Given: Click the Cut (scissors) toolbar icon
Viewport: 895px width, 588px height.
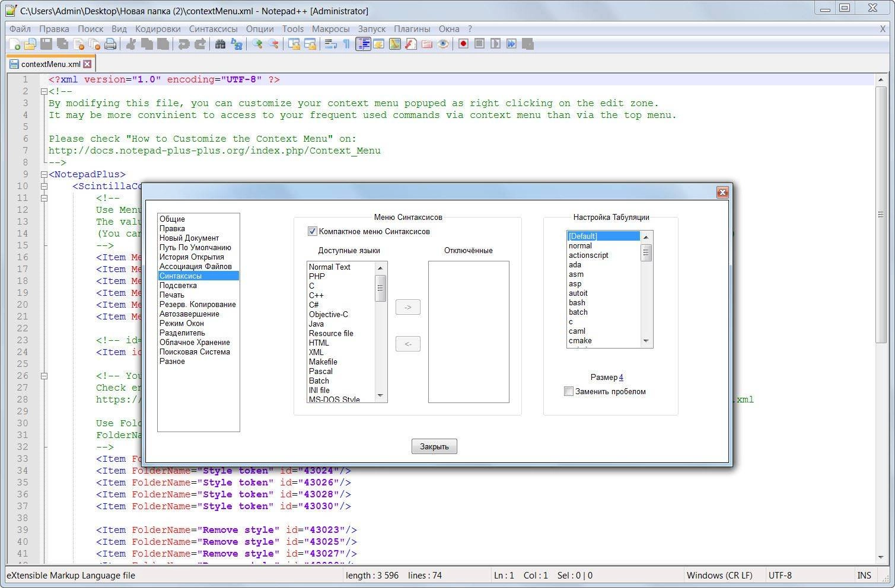Looking at the screenshot, I should pyautogui.click(x=130, y=44).
